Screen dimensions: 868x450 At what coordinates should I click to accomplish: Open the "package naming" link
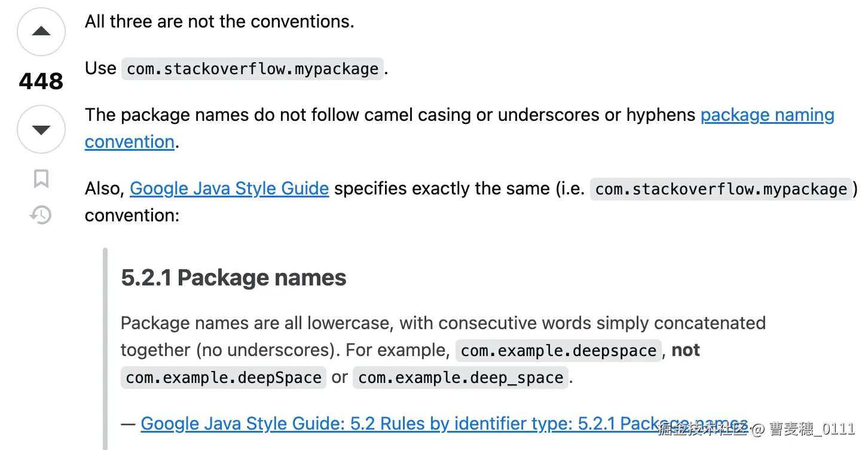point(767,115)
